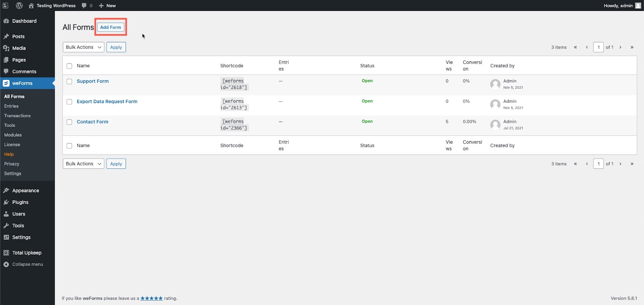
Task: Go to weForms Entries submenu
Action: coord(11,106)
